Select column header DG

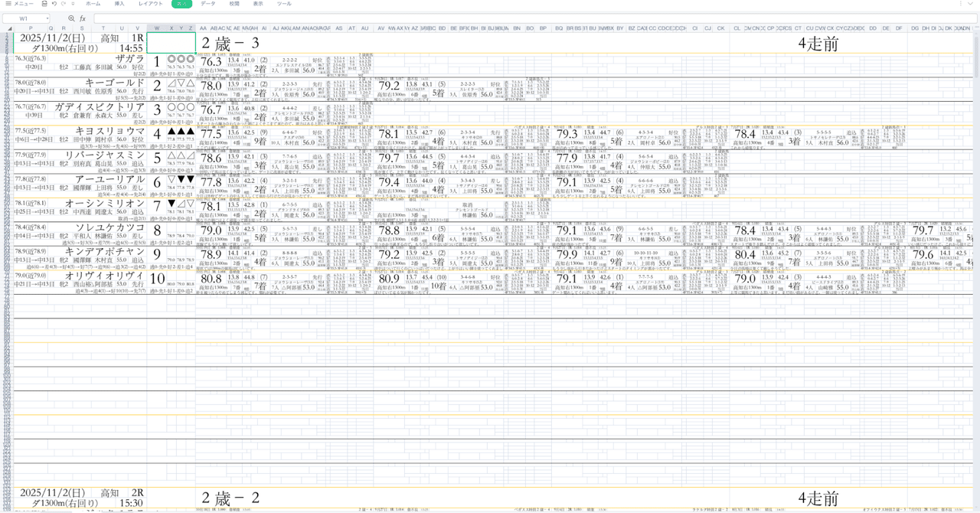tap(915, 28)
